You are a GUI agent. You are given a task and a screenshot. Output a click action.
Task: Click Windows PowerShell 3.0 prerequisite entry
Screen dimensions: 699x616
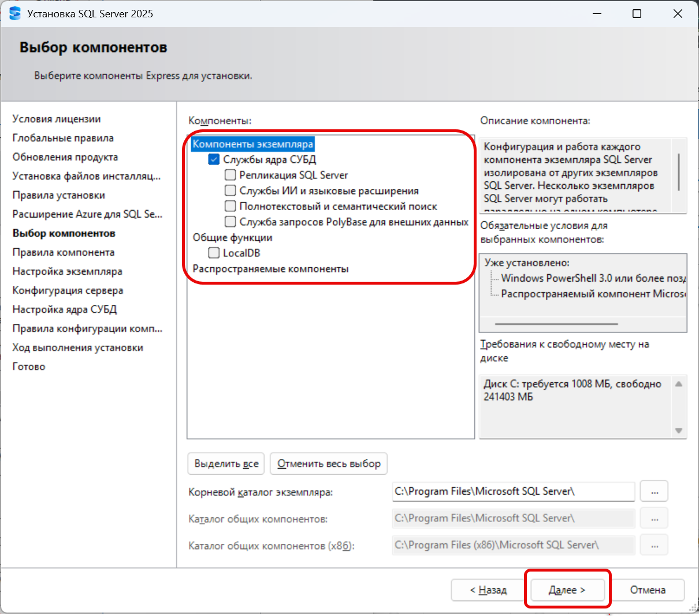pyautogui.click(x=593, y=278)
